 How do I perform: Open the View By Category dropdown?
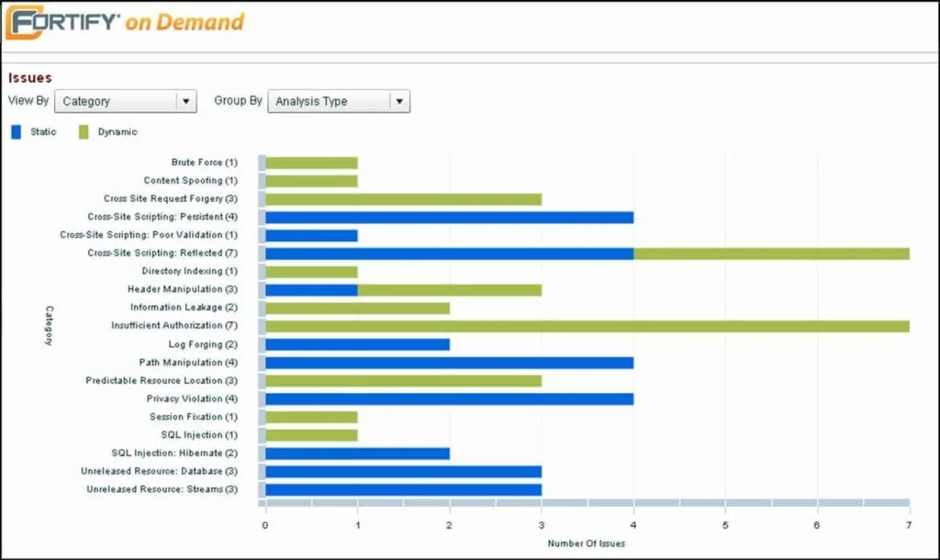125,101
